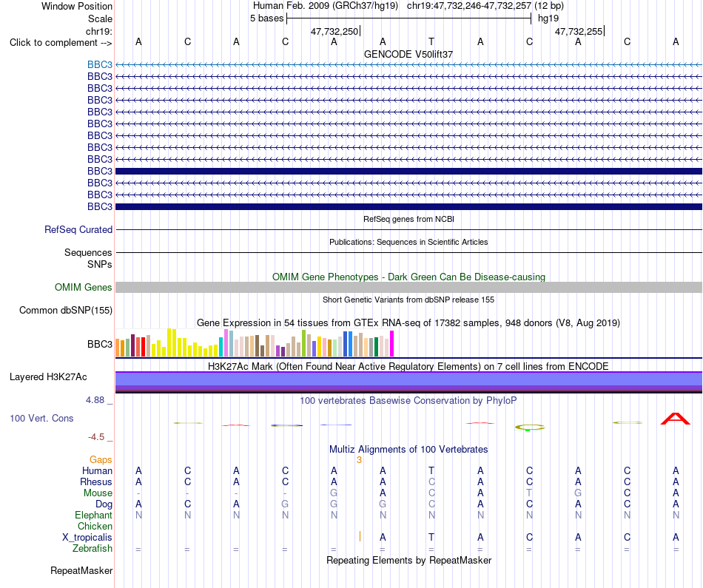The height and width of the screenshot is (588, 703).
Task: Click the -4.5 PhyloP lower axis value
Action: pos(96,437)
